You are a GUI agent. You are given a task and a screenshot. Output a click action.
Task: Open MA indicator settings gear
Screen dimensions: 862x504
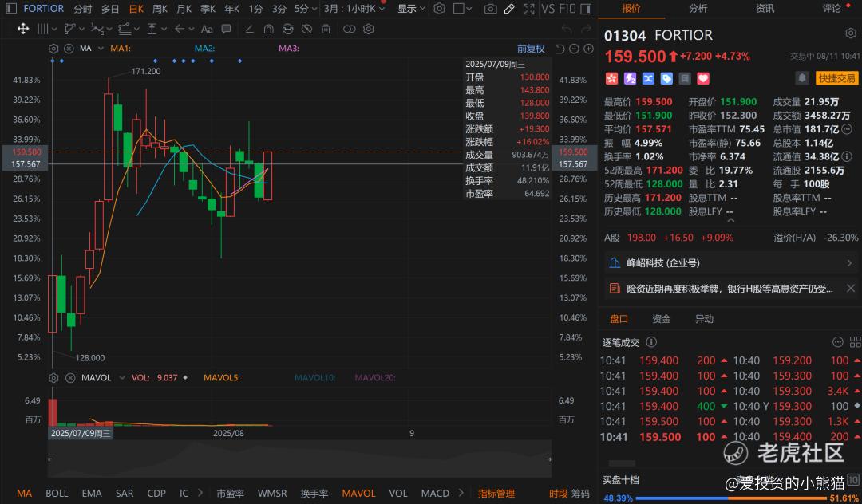53,49
